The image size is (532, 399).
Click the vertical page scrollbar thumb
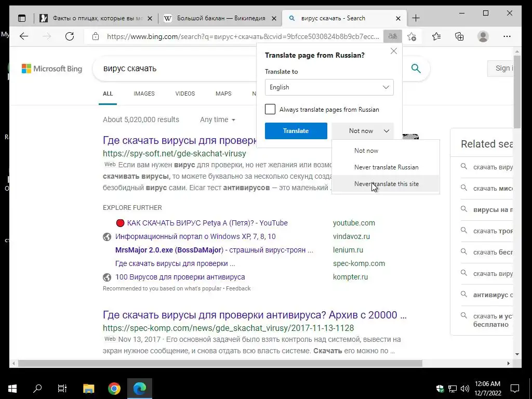pyautogui.click(x=517, y=92)
